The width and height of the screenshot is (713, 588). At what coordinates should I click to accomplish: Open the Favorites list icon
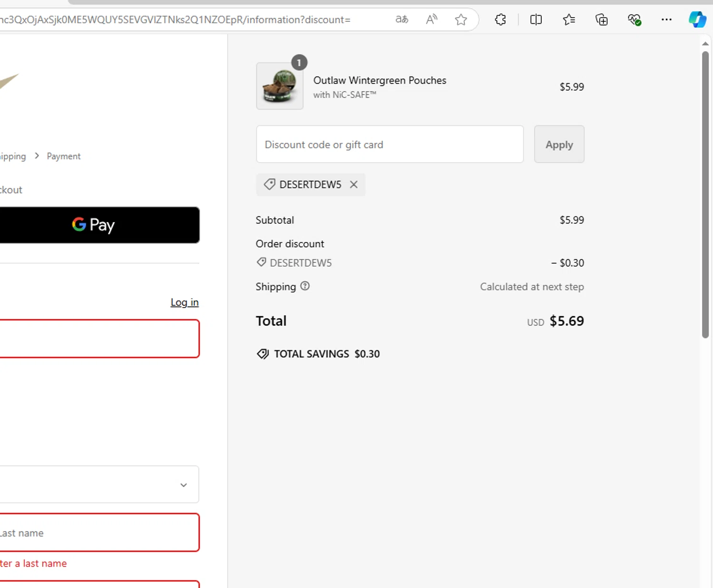pos(568,19)
